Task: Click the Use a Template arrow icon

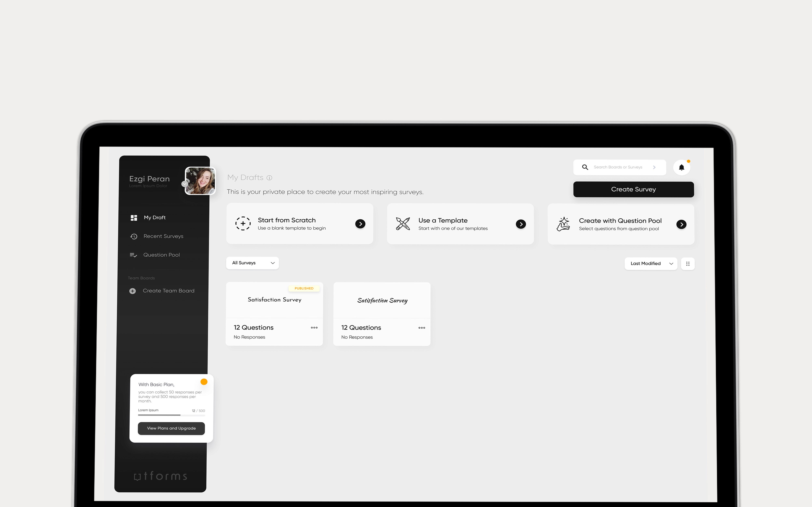Action: pyautogui.click(x=521, y=224)
